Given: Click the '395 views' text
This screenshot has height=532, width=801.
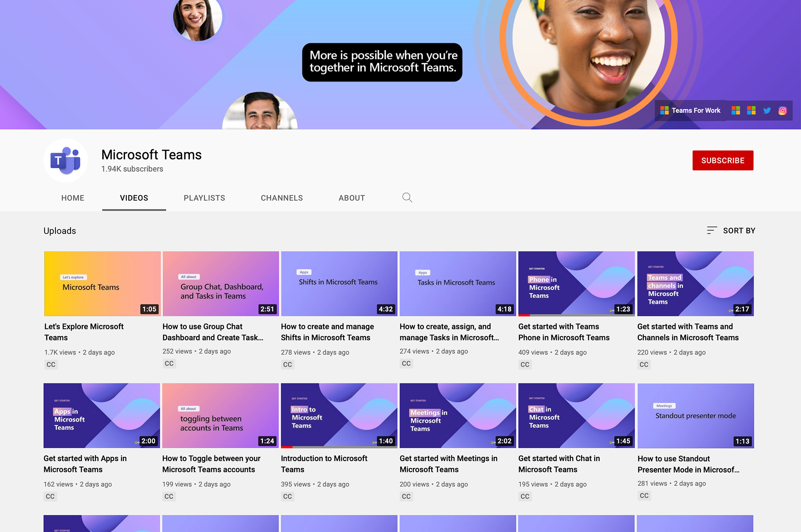Looking at the screenshot, I should [x=296, y=484].
